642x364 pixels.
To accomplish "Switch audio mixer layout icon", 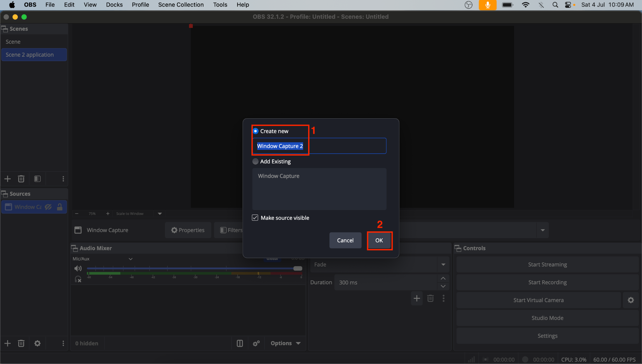I will 240,343.
